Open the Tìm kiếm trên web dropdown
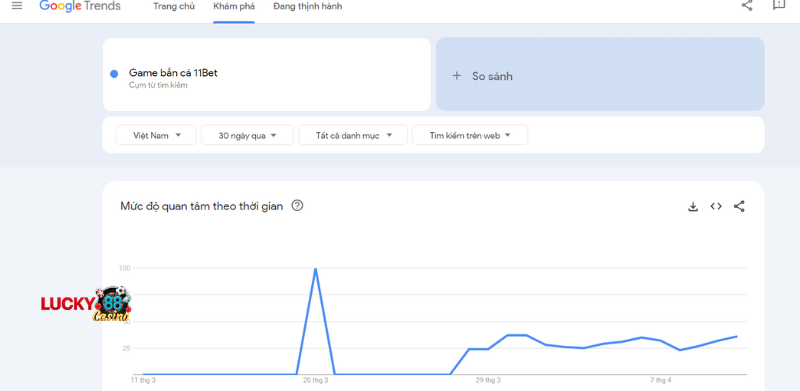The width and height of the screenshot is (800, 391). click(x=470, y=135)
